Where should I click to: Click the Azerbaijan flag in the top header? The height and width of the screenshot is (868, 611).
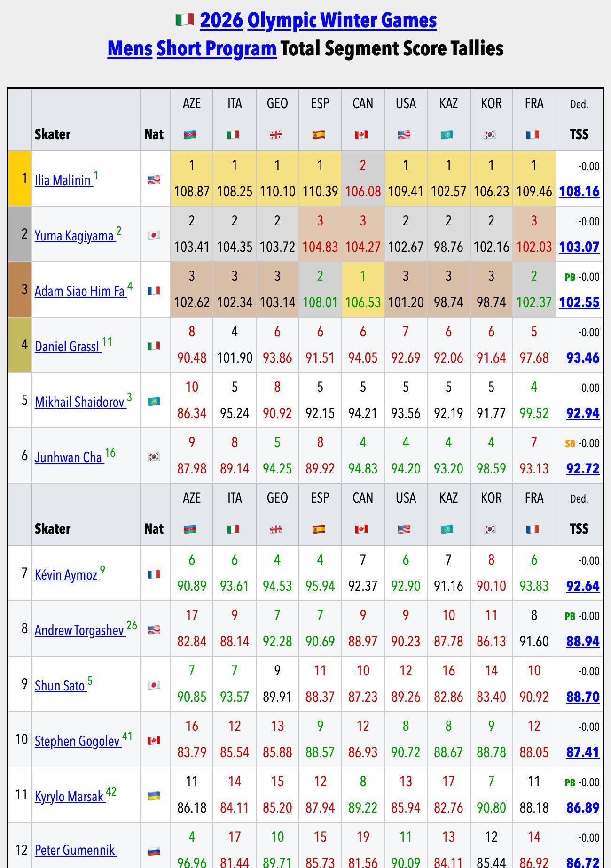190,135
